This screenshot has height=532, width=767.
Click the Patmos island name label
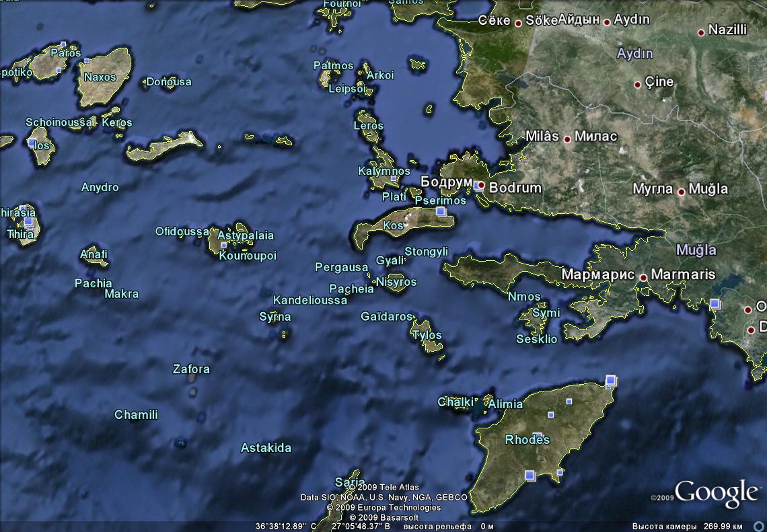point(333,66)
